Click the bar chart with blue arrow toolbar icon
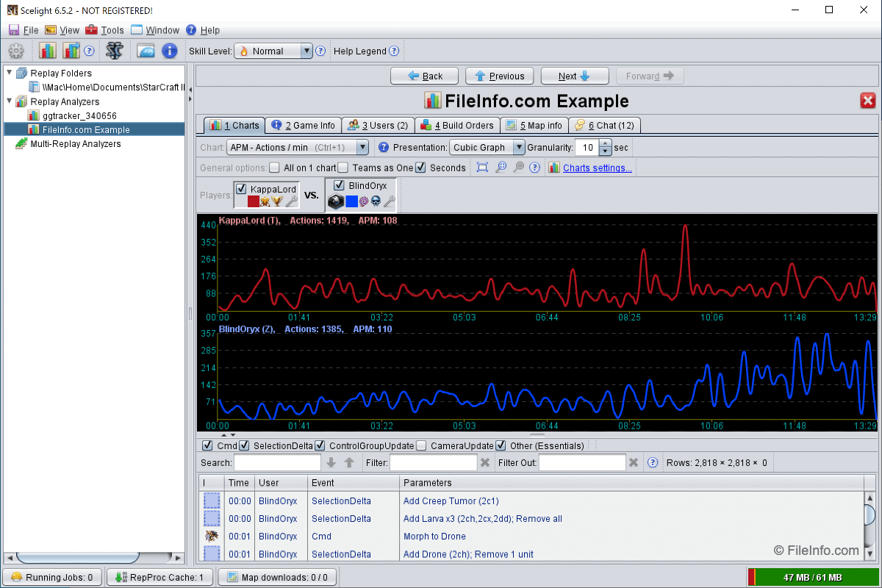The image size is (882, 588). tap(71, 51)
